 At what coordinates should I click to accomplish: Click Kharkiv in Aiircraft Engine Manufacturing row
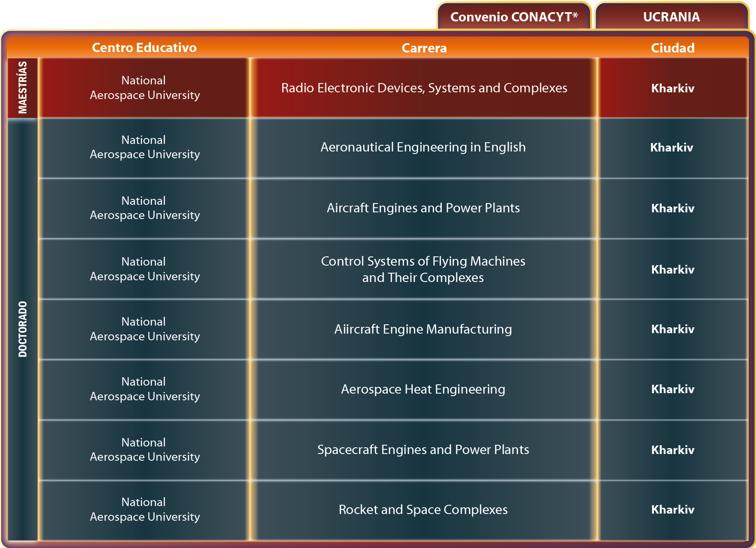coord(672,329)
